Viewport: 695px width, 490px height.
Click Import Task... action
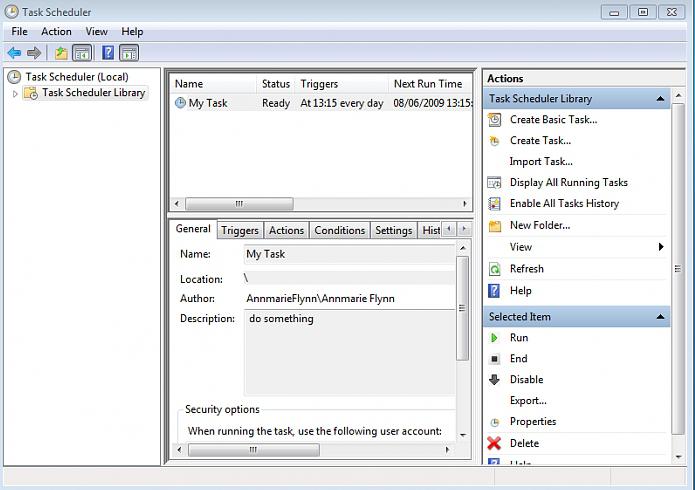541,161
